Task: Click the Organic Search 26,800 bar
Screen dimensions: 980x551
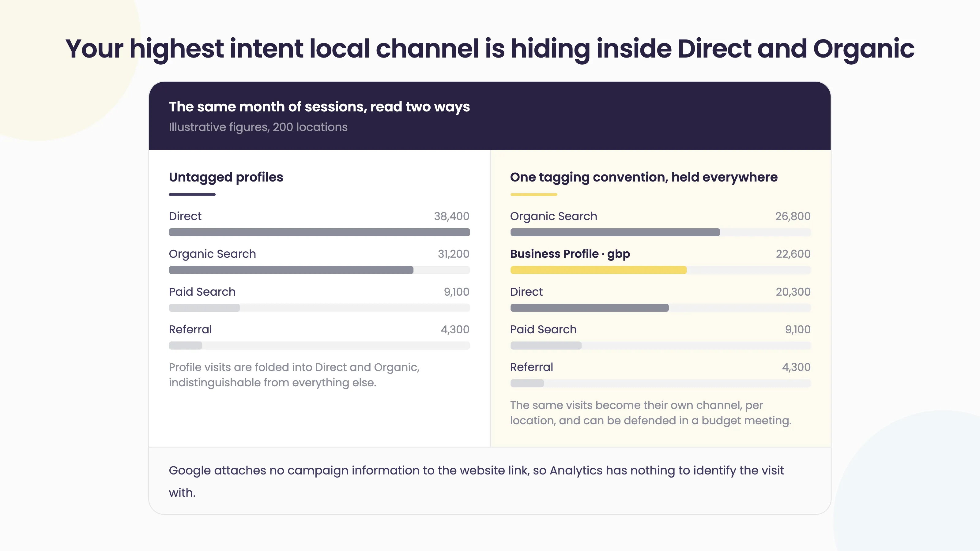Action: pos(661,232)
